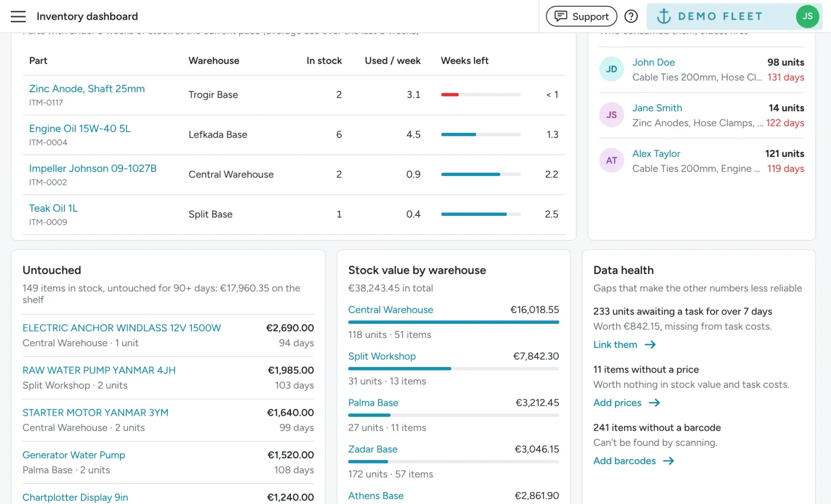Click the Inventory dashboard title
This screenshot has width=831, height=504.
click(87, 17)
